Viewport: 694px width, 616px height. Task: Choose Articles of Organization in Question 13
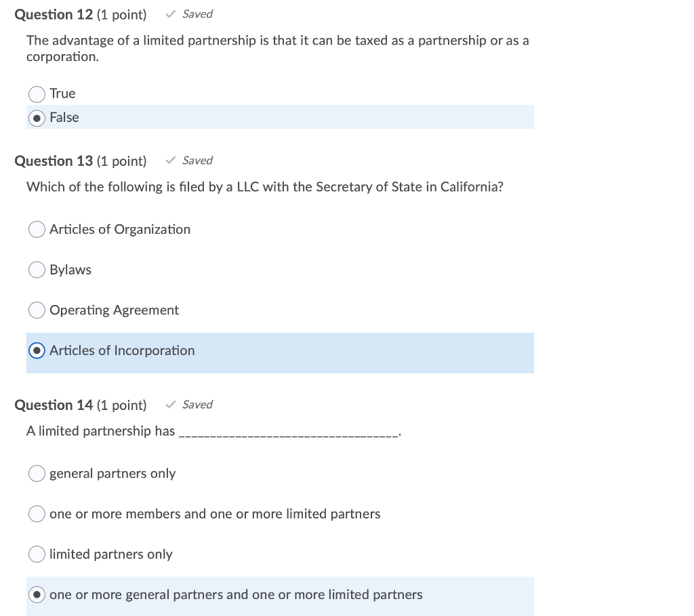coord(37,229)
